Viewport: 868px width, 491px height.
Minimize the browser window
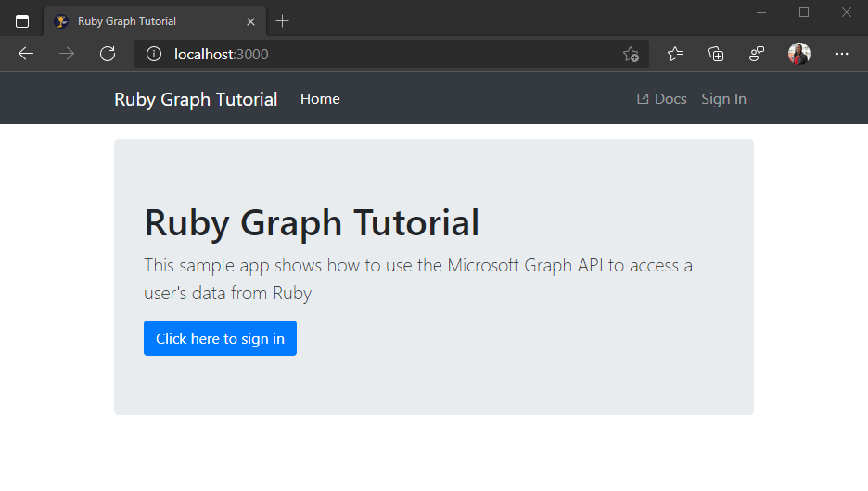[761, 12]
